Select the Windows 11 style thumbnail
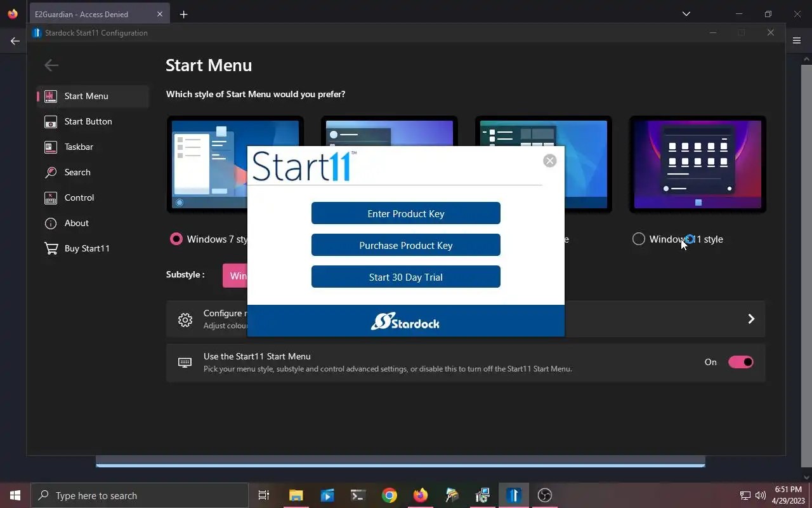 698,164
